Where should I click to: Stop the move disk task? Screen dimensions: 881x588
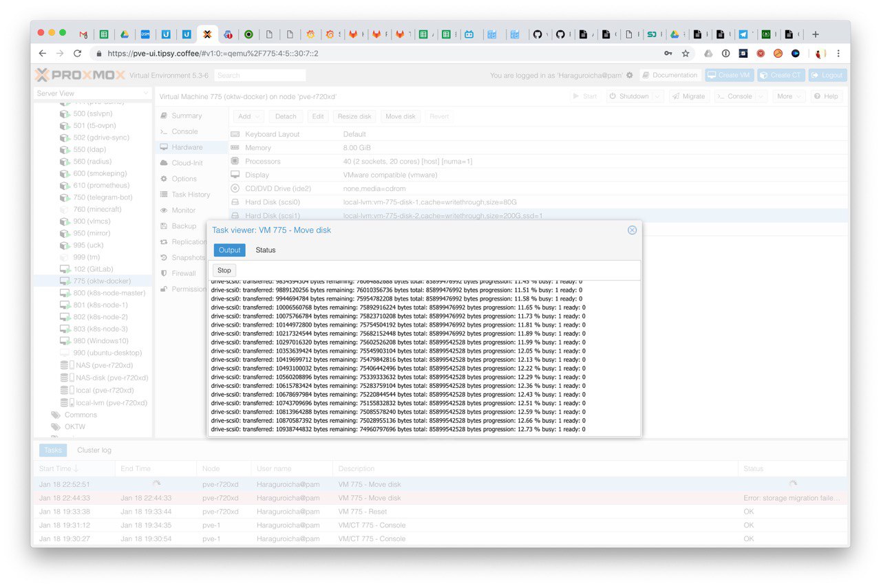[x=224, y=270]
